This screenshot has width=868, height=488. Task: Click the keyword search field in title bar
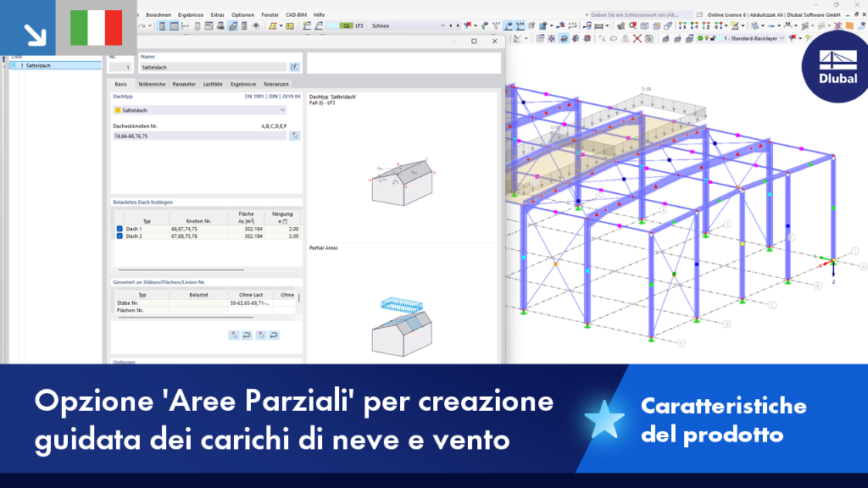(641, 15)
